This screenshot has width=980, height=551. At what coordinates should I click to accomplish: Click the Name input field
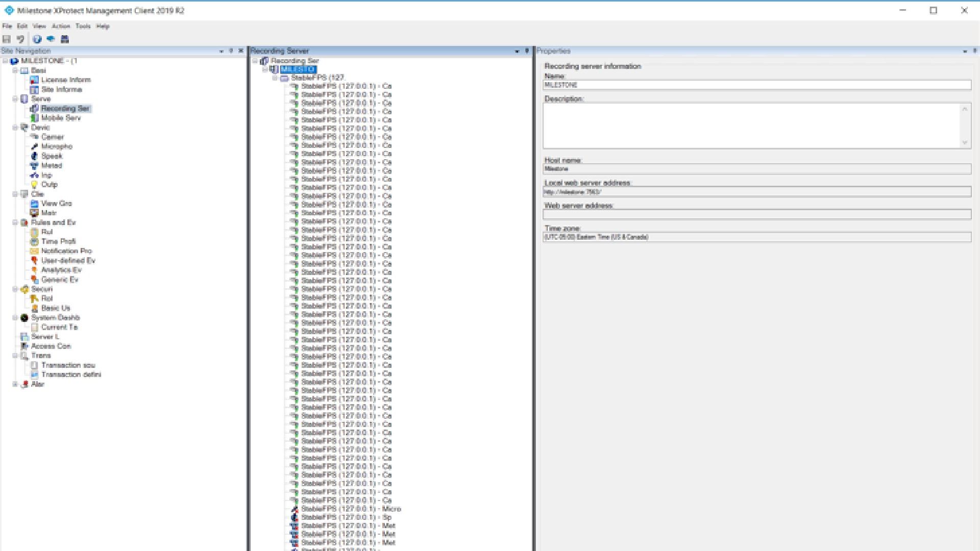pyautogui.click(x=757, y=85)
